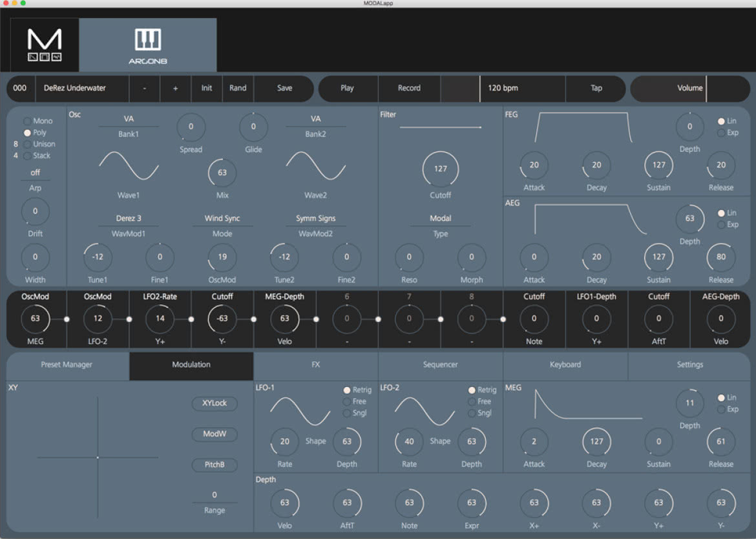
Task: Open WavMod2 Symm Signs selector
Action: coord(316,218)
